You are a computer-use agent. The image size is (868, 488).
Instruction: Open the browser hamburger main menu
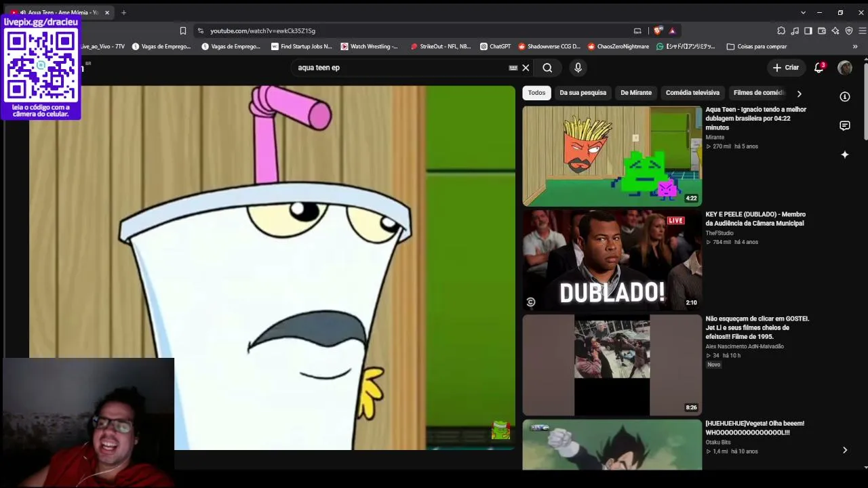pyautogui.click(x=863, y=30)
